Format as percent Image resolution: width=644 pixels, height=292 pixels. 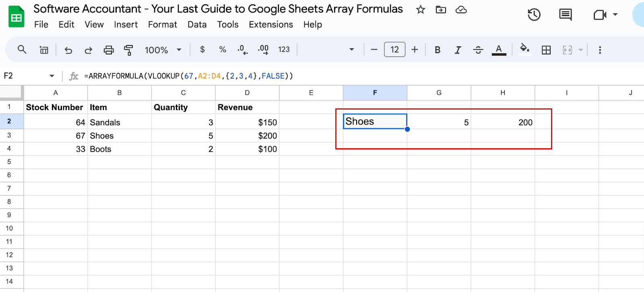click(223, 50)
